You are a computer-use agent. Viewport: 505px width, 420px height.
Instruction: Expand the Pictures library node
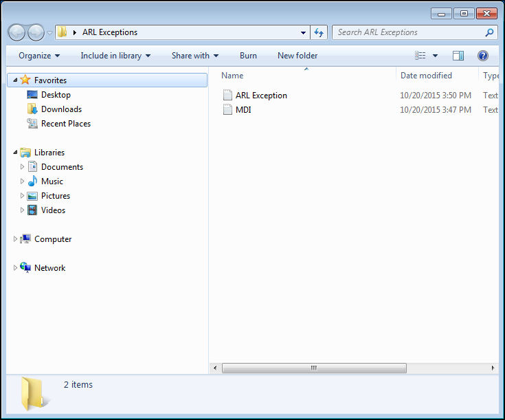click(x=22, y=196)
